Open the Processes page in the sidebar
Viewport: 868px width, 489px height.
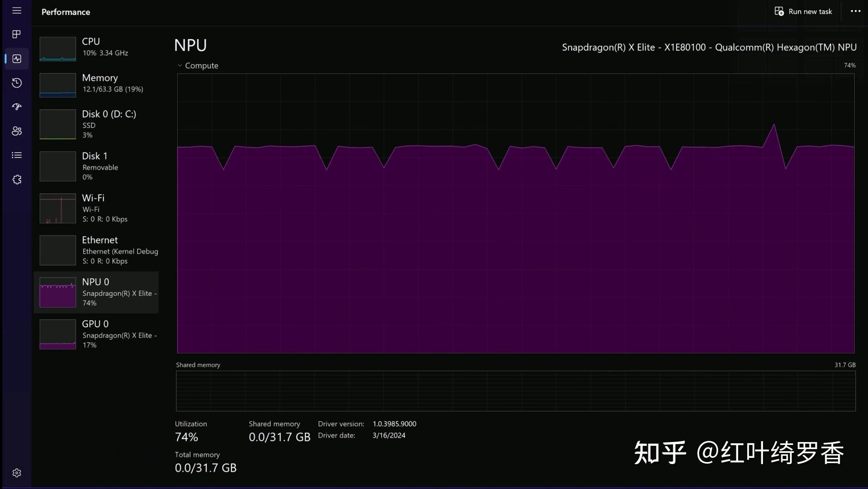[17, 34]
